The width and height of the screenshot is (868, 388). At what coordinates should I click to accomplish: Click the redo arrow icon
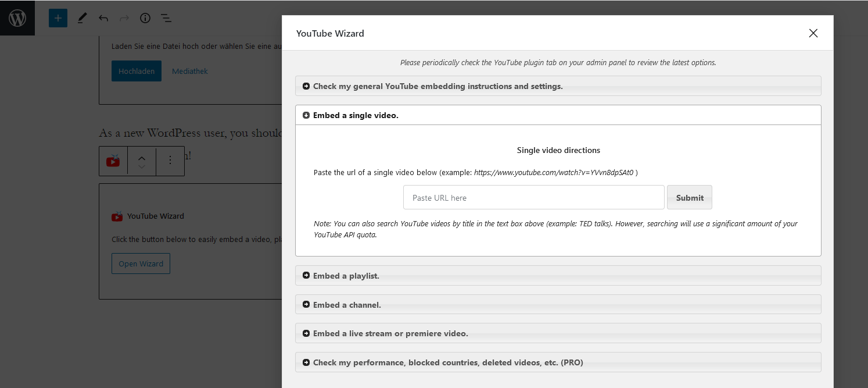tap(124, 18)
